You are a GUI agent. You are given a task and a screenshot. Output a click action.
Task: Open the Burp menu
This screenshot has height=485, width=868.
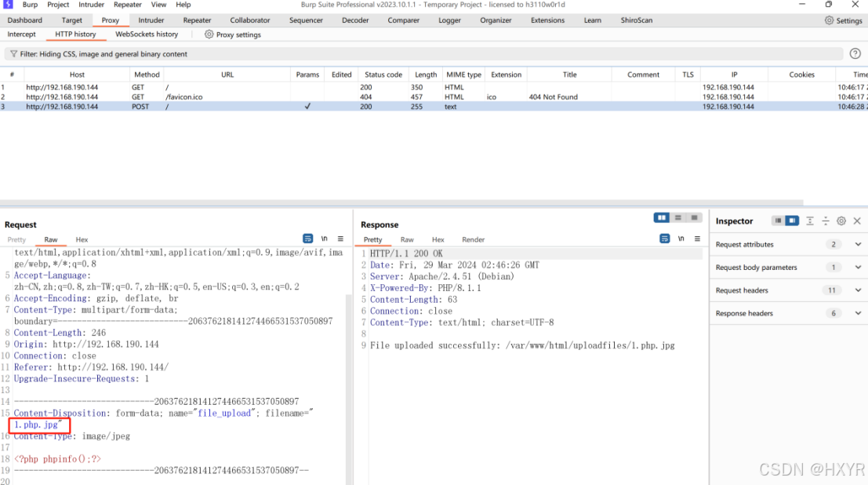pos(30,5)
